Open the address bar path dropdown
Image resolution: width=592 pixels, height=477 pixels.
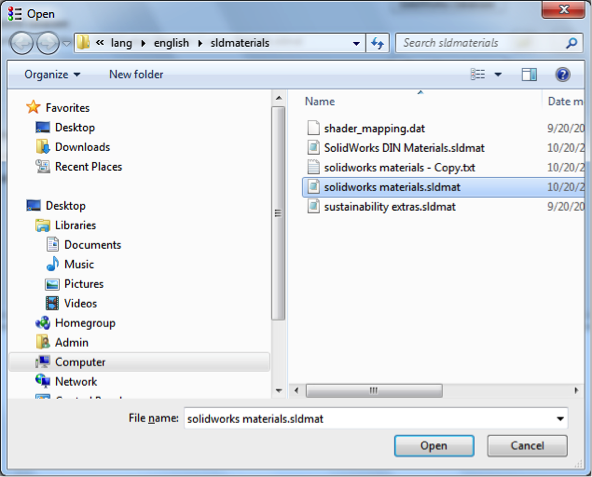(x=356, y=43)
